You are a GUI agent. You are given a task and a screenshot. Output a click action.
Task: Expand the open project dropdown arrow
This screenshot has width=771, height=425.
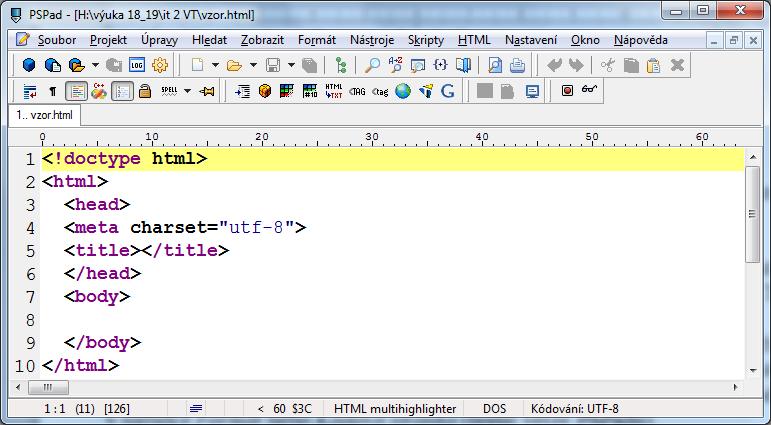point(95,65)
